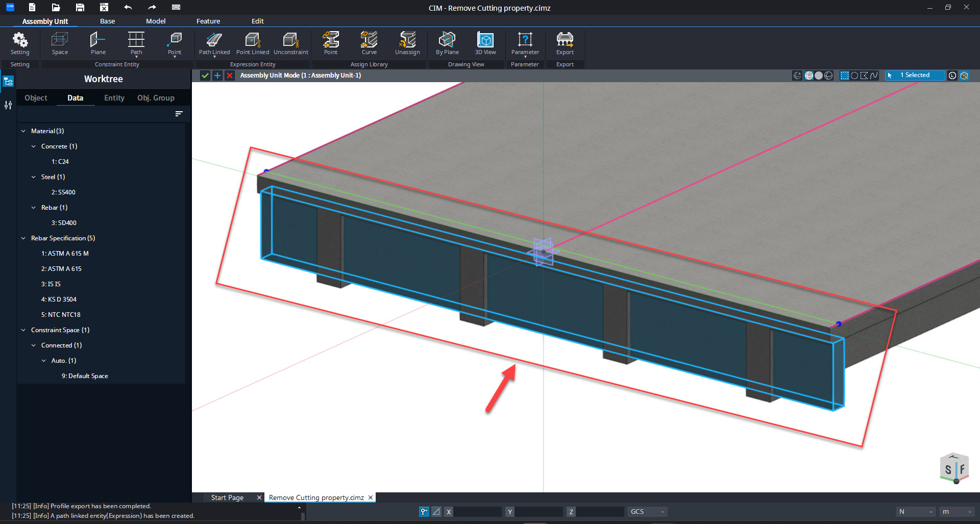Click the X coordinate input field

[x=477, y=511]
